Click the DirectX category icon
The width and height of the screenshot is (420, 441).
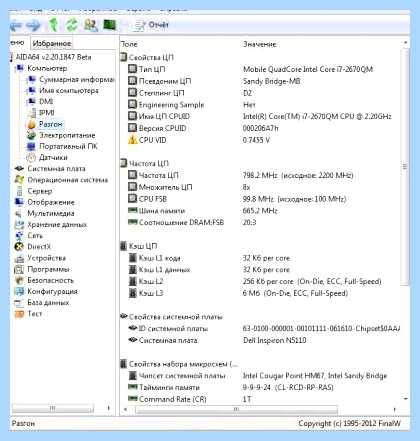click(19, 247)
